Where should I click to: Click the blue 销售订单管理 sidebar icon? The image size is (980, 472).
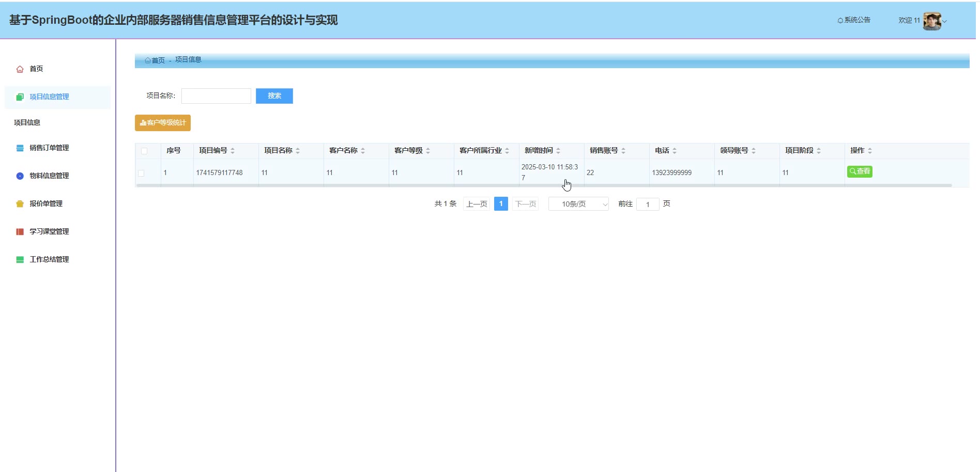pyautogui.click(x=20, y=148)
